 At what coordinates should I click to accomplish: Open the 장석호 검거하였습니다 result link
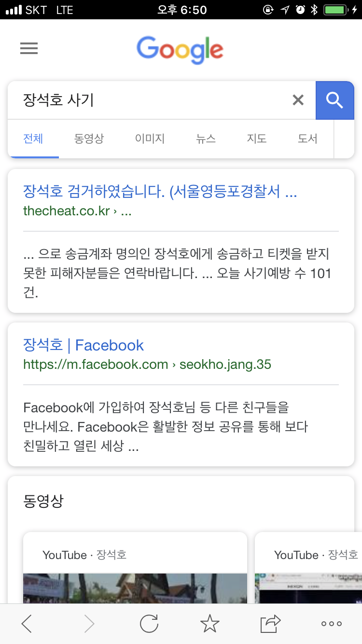coord(160,192)
